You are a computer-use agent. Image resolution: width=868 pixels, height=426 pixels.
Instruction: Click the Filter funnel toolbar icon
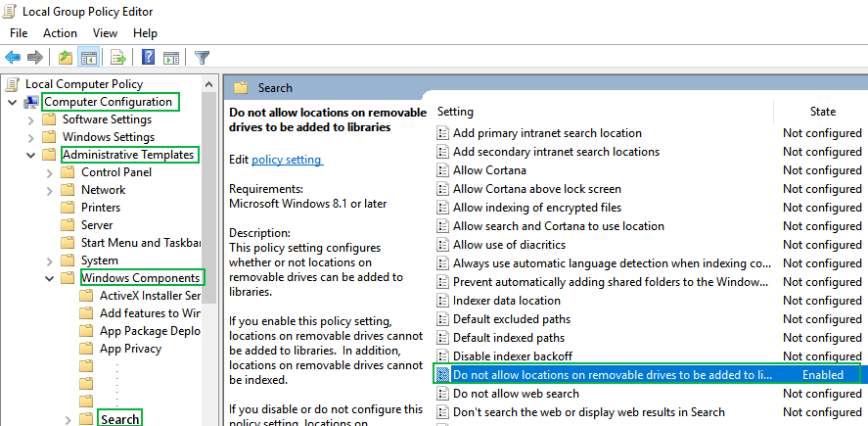click(203, 58)
